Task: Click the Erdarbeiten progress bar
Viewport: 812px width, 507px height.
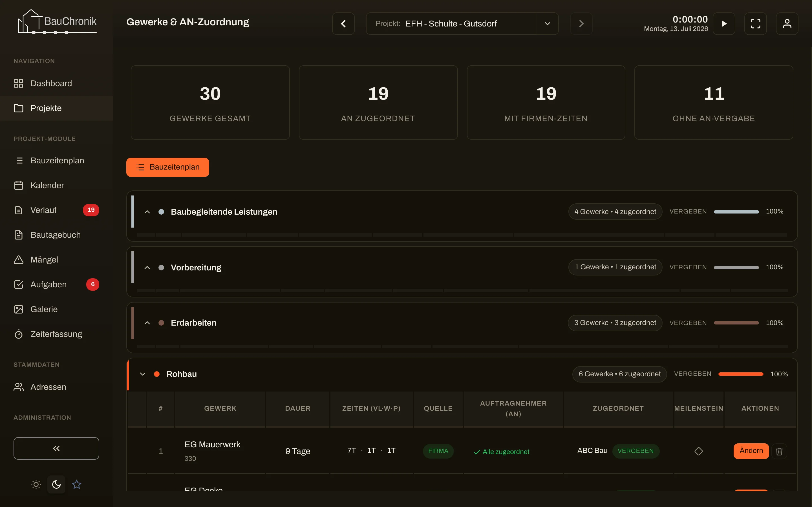Action: tap(736, 323)
